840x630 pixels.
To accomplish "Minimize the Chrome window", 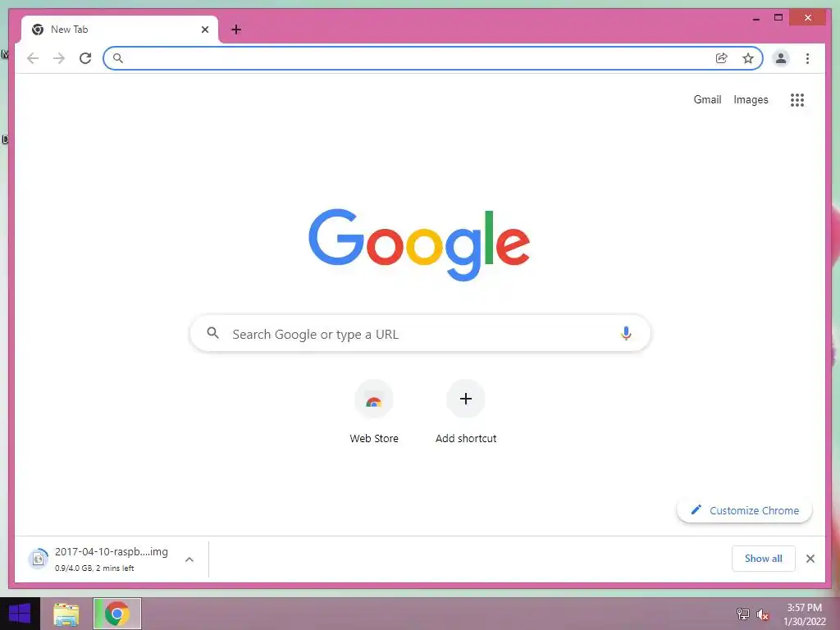I will [756, 18].
